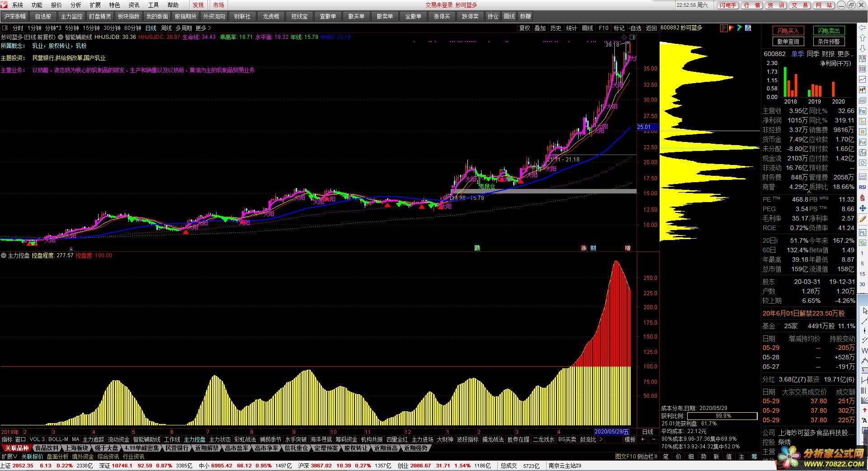Viewport: 868px width, 471px height.
Task: Open the line chart sidebar icon
Action: [x=863, y=80]
